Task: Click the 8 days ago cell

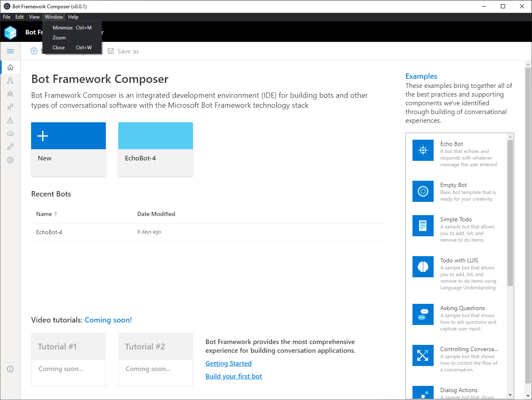Action: (149, 232)
